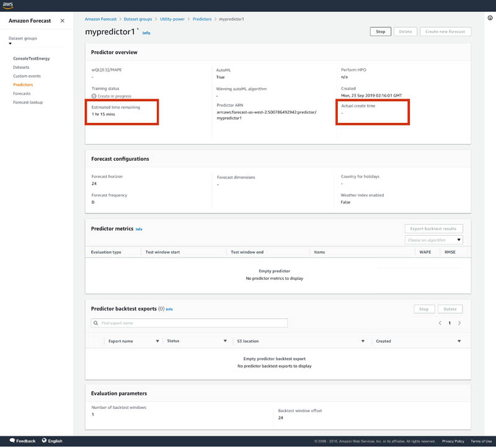Open Utility-power breadcrumb link
This screenshot has width=496, height=448.
pyautogui.click(x=172, y=19)
